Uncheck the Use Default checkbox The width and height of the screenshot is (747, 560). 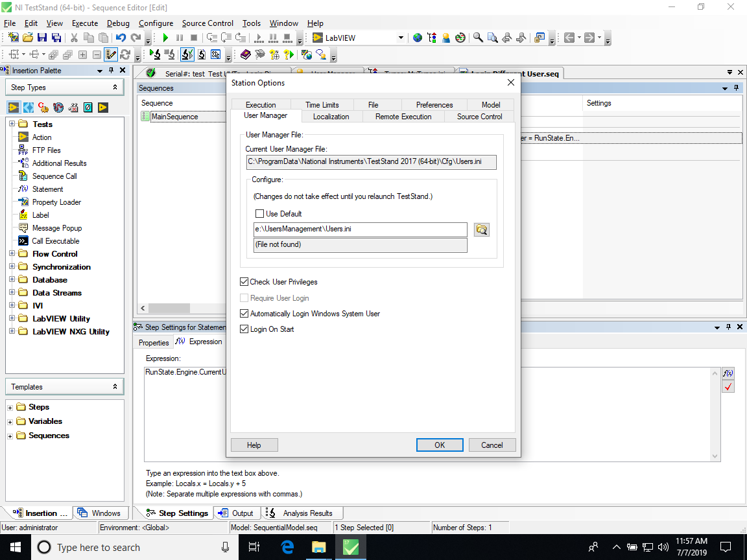(x=259, y=213)
